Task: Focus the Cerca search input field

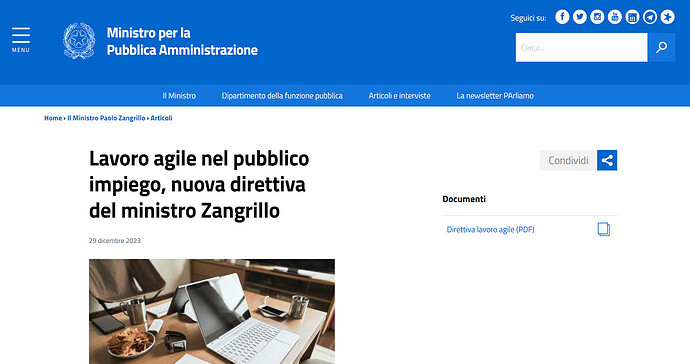Action: pyautogui.click(x=581, y=47)
